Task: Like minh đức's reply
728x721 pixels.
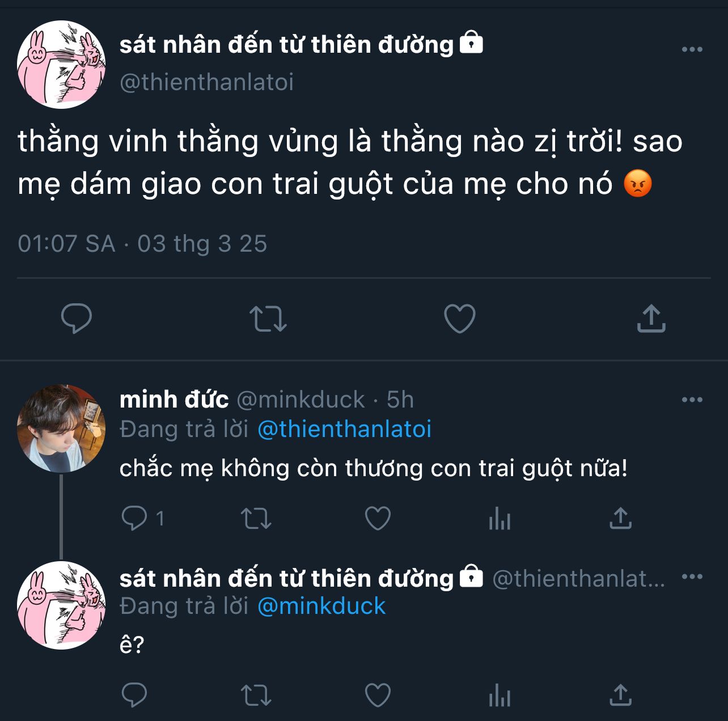Action: (378, 518)
